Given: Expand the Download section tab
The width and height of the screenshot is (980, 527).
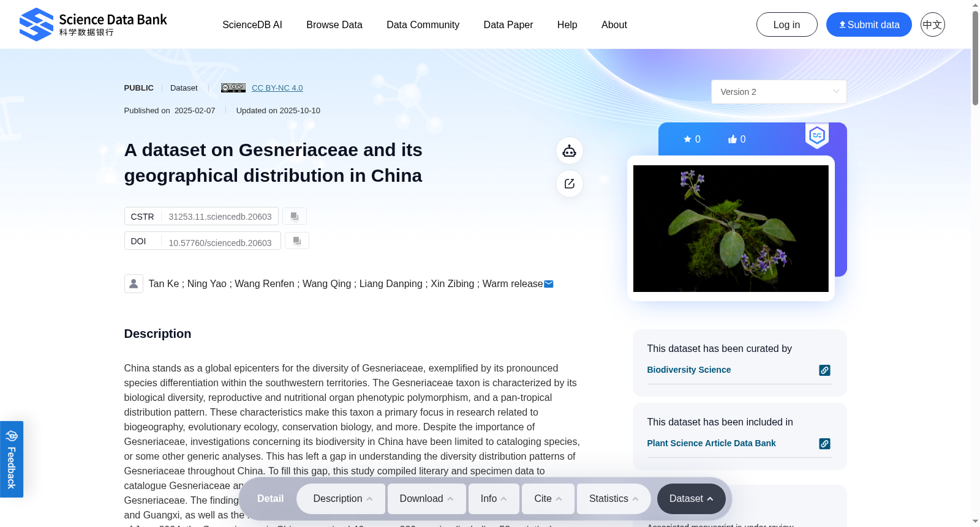Looking at the screenshot, I should tap(427, 499).
